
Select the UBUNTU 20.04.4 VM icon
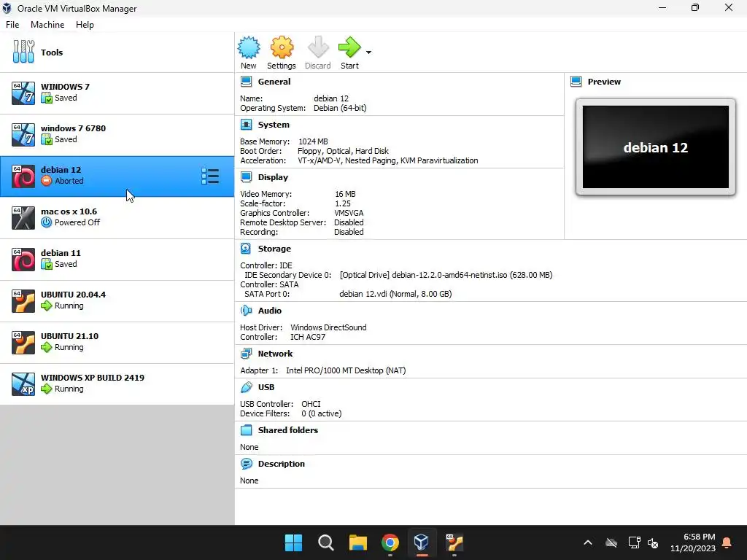pos(23,300)
